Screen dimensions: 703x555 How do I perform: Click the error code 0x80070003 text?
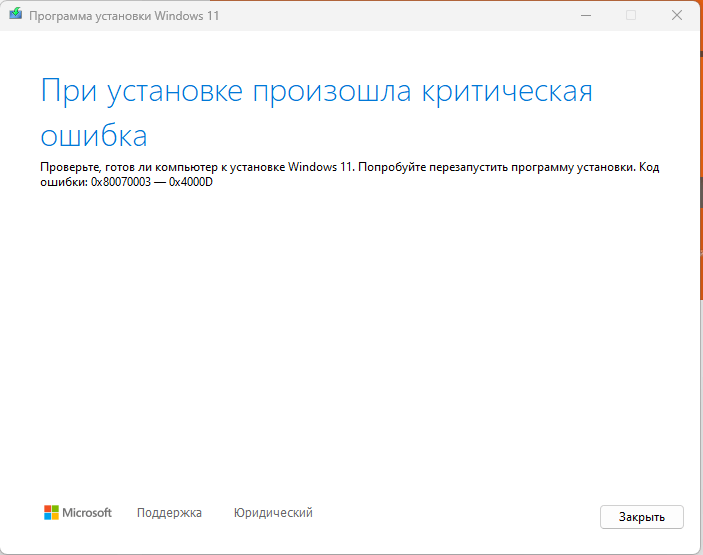(121, 182)
